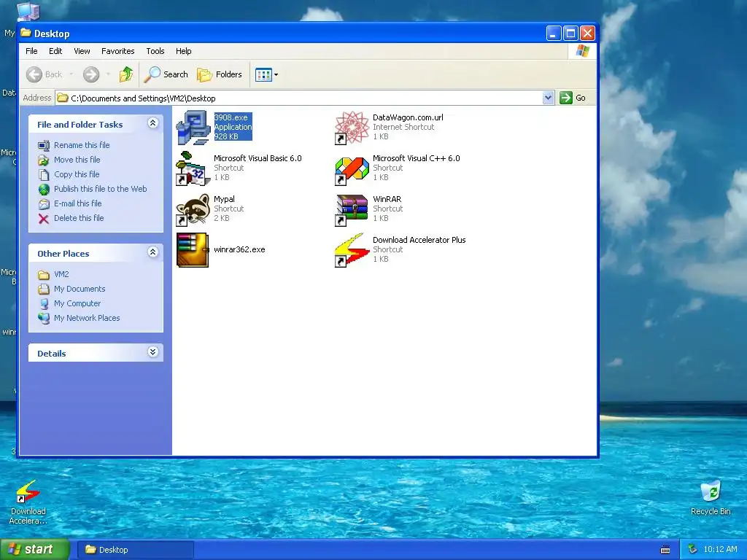Open the Forward history dropdown arrow
747x560 pixels.
[108, 74]
